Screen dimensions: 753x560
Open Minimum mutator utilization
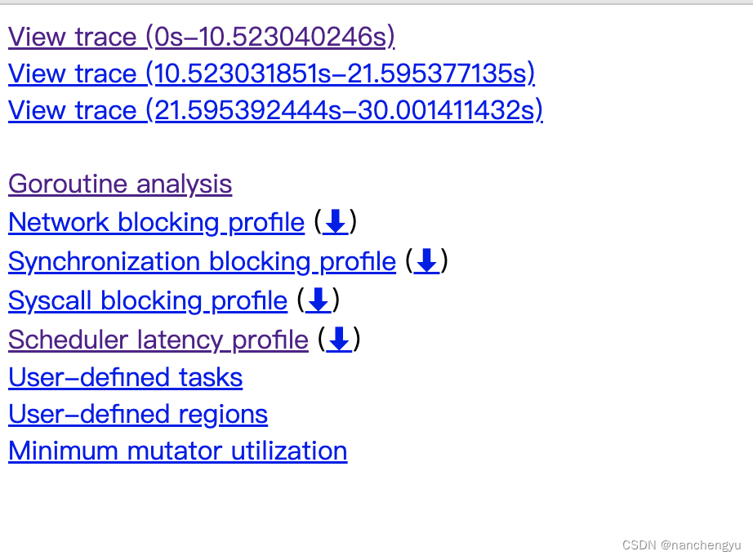tap(177, 451)
